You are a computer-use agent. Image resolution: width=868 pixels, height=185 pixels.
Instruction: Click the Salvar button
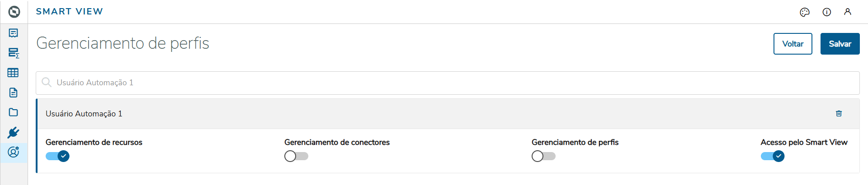coord(840,44)
